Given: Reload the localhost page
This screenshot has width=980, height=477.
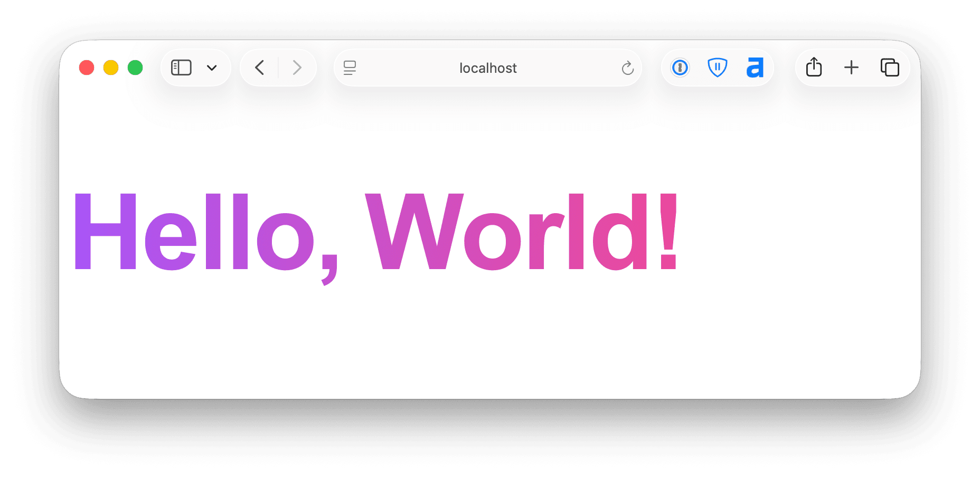Looking at the screenshot, I should [x=627, y=68].
